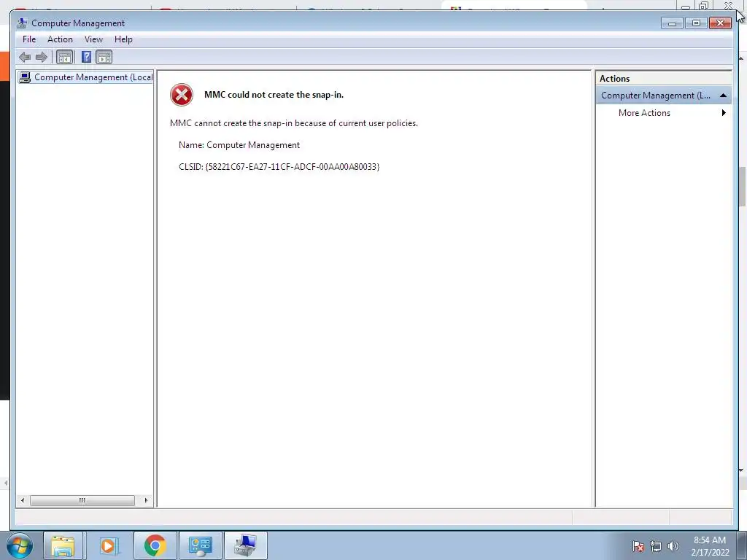Close the background browser window
747x560 pixels.
(729, 5)
